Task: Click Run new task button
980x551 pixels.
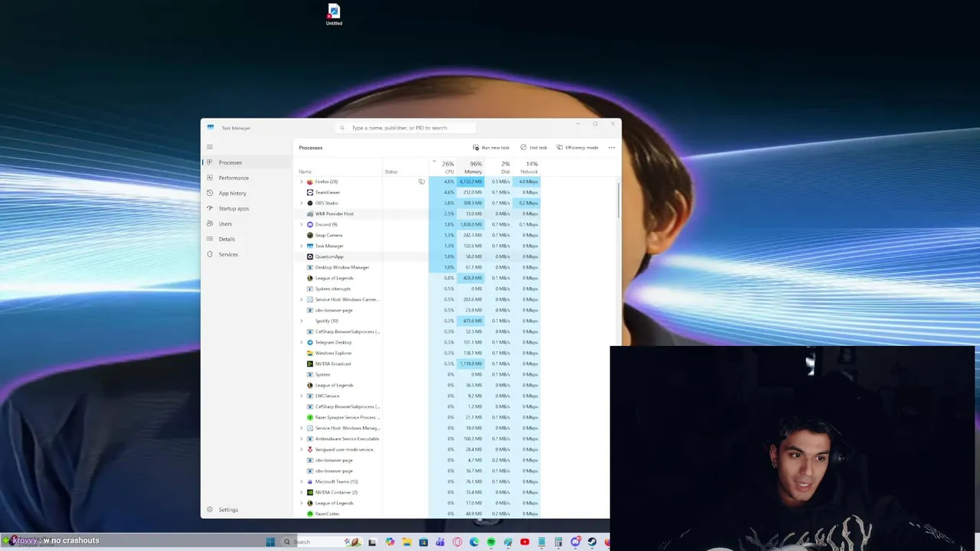Action: [491, 148]
